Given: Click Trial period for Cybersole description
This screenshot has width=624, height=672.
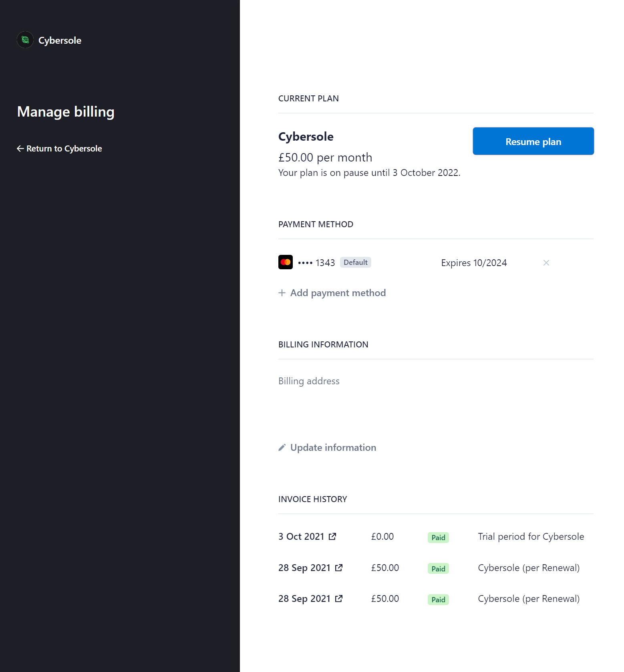Looking at the screenshot, I should point(531,537).
